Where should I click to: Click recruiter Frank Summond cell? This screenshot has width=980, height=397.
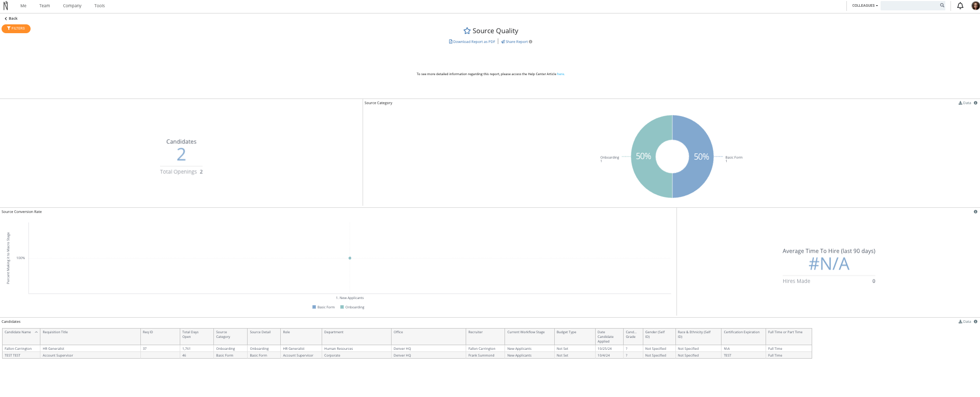[485, 356]
